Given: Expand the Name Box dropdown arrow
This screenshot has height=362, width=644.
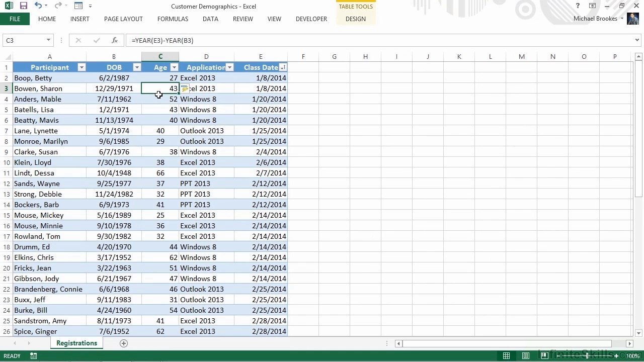Looking at the screenshot, I should click(x=48, y=40).
